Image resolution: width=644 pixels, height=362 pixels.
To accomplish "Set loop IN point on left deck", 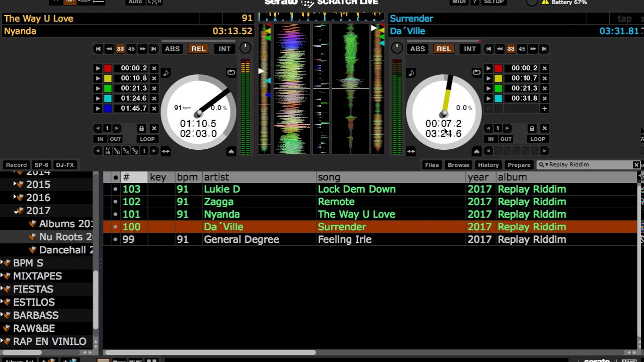I will pyautogui.click(x=100, y=139).
